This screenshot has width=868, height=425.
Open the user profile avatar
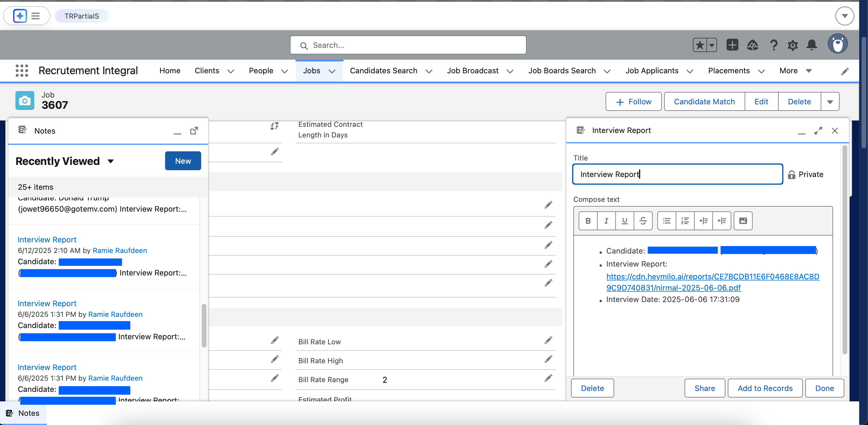(x=838, y=44)
